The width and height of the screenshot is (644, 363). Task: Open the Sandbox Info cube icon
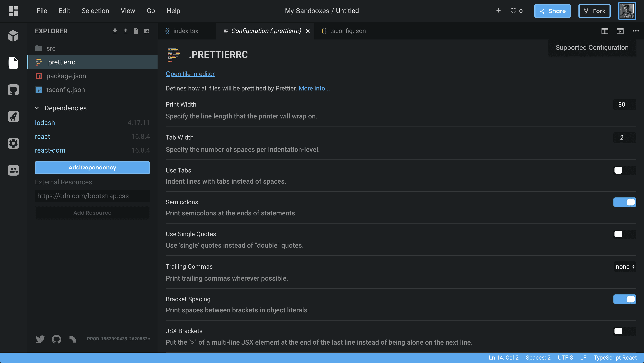pos(13,36)
